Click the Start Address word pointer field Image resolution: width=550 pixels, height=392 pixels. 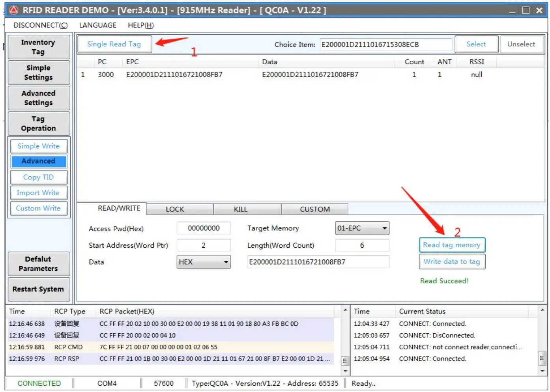coord(204,245)
